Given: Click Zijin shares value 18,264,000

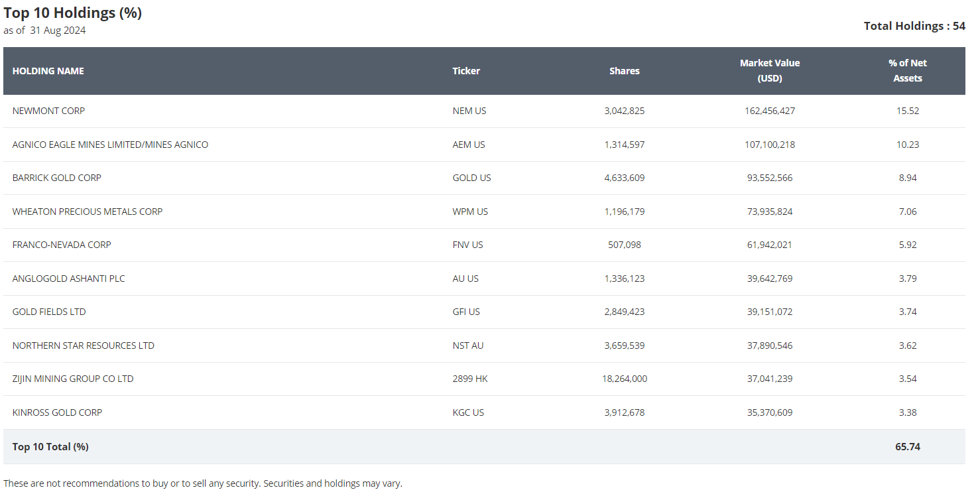Looking at the screenshot, I should pyautogui.click(x=625, y=379).
